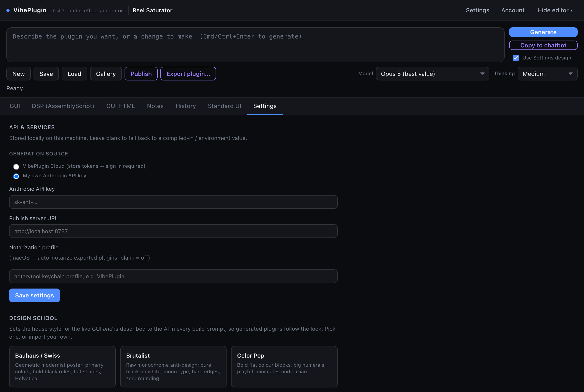Switch to the GUI tab
The image size is (584, 392).
click(15, 106)
